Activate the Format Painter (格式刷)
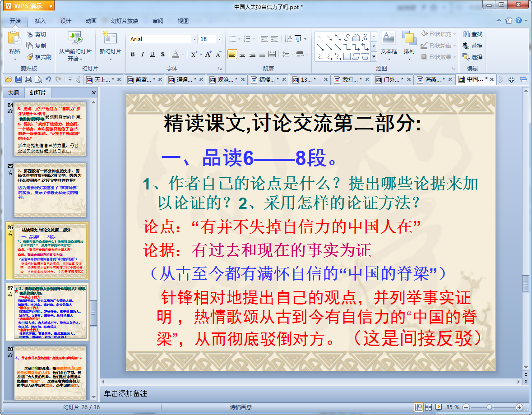Viewport: 532px width, 415px height. pos(39,57)
